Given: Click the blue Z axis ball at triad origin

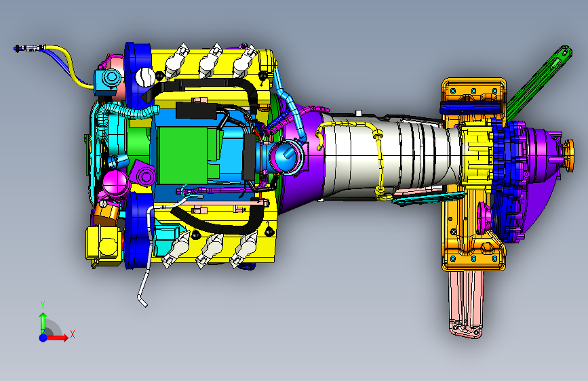Looking at the screenshot, I should coord(43,338).
